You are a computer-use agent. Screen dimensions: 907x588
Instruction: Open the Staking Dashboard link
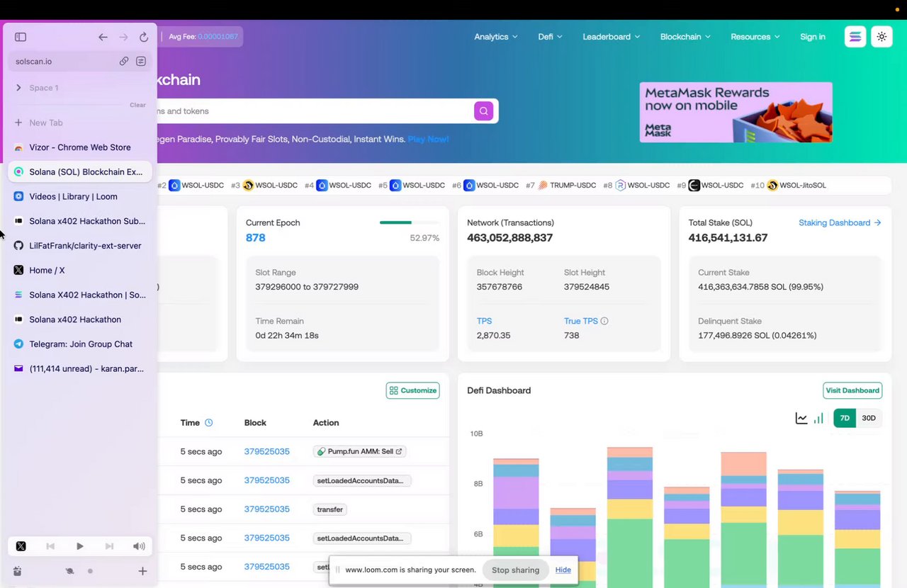840,222
